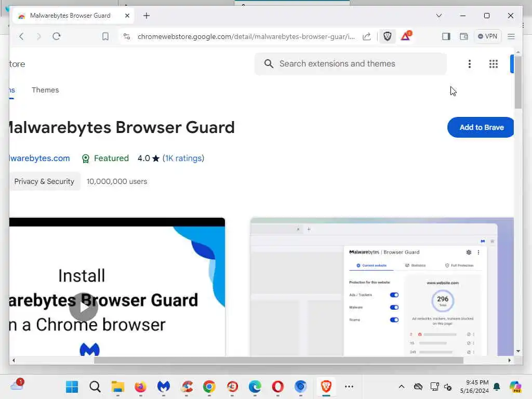Viewport: 532px width, 399px height.
Task: Open Brave main hamburger menu
Action: pyautogui.click(x=511, y=36)
